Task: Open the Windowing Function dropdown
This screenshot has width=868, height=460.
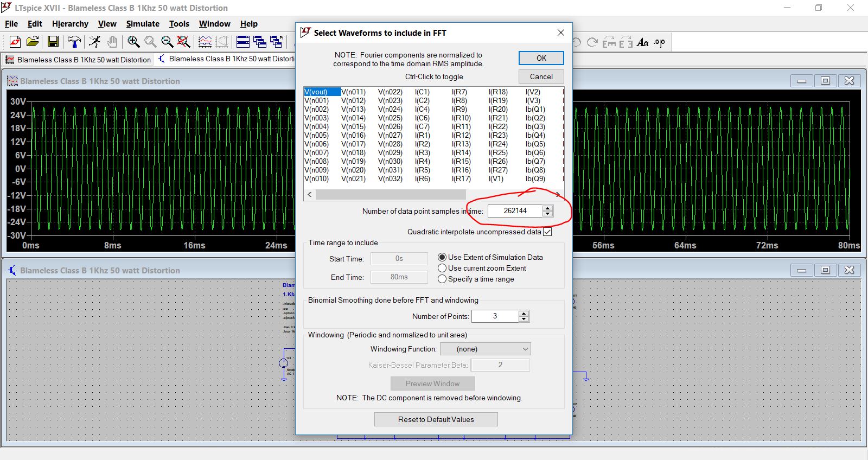Action: coord(486,349)
